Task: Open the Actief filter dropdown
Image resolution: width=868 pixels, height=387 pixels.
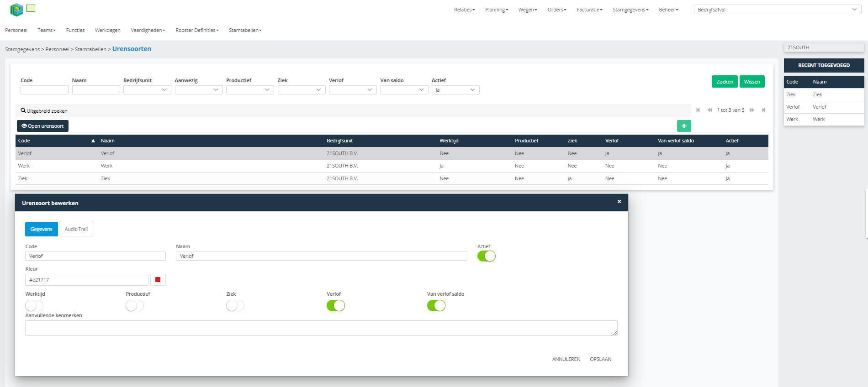Action: 455,90
